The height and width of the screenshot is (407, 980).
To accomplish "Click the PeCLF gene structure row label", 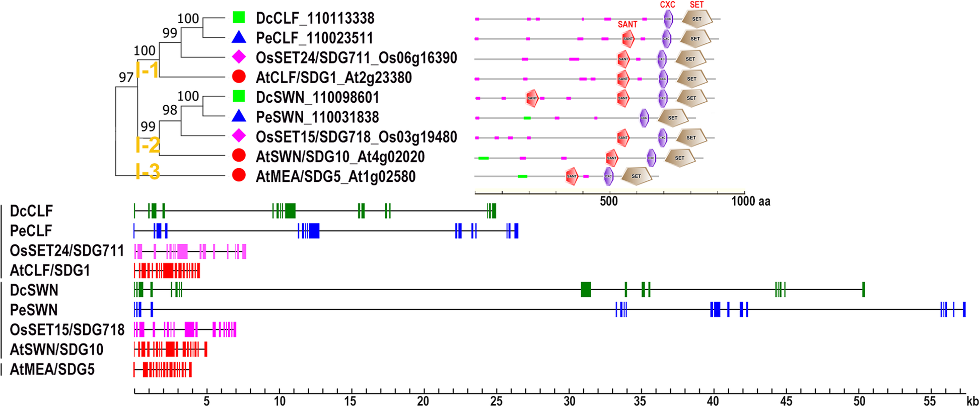I will click(31, 230).
